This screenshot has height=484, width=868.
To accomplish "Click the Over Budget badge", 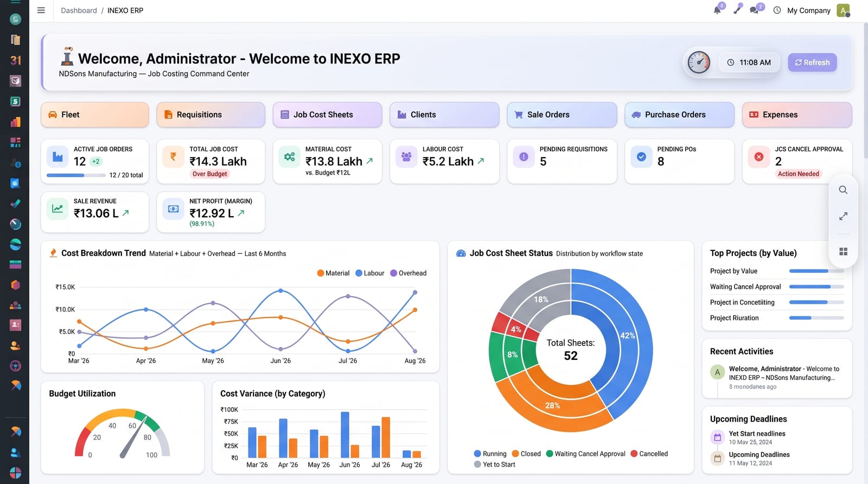I will click(209, 174).
